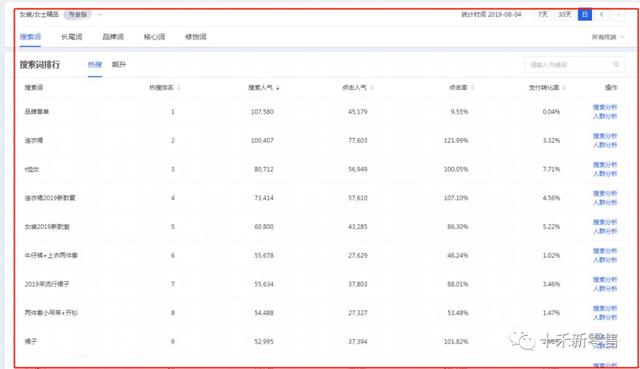
Task: Click click-rate value 100.05%
Action: pos(456,169)
